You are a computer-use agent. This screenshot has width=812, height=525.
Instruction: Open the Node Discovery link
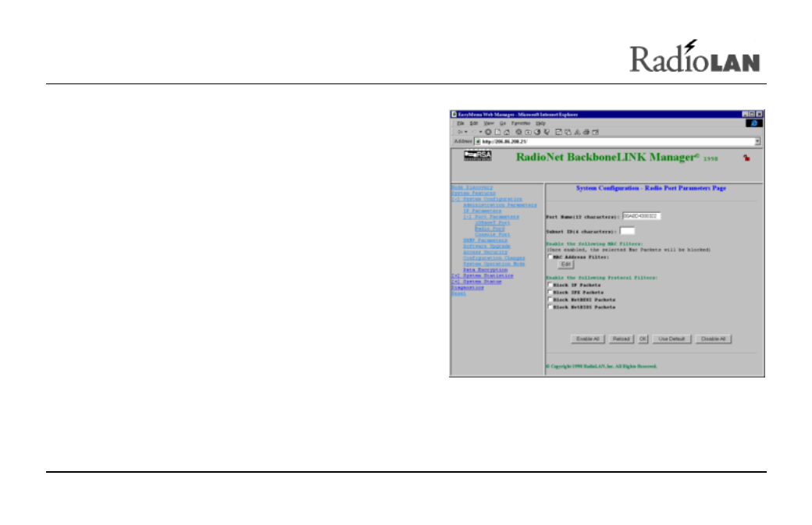point(472,187)
